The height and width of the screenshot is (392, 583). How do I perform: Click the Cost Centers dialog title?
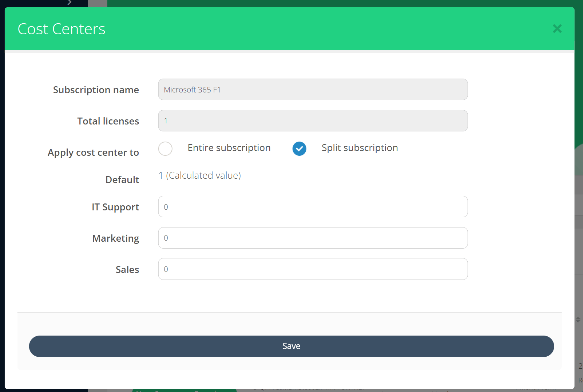point(62,29)
